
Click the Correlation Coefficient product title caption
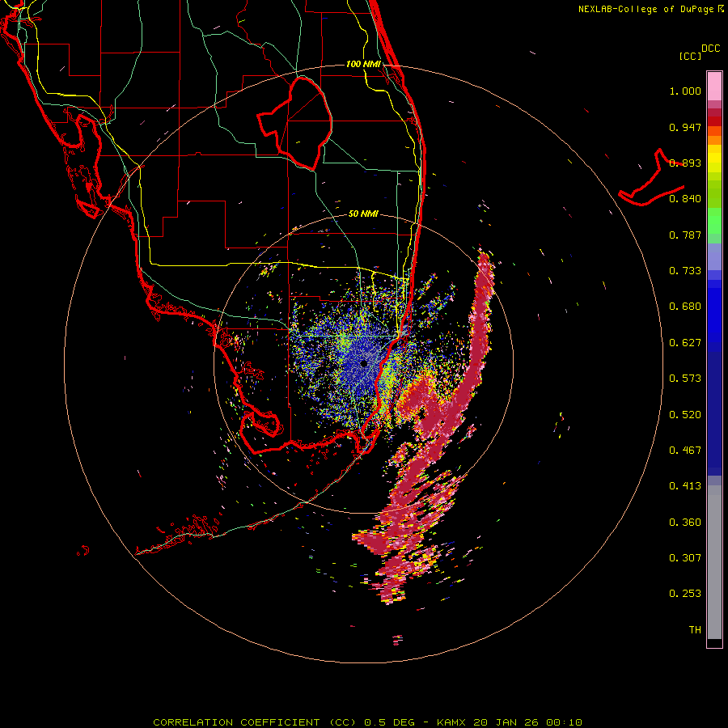pyautogui.click(x=368, y=722)
